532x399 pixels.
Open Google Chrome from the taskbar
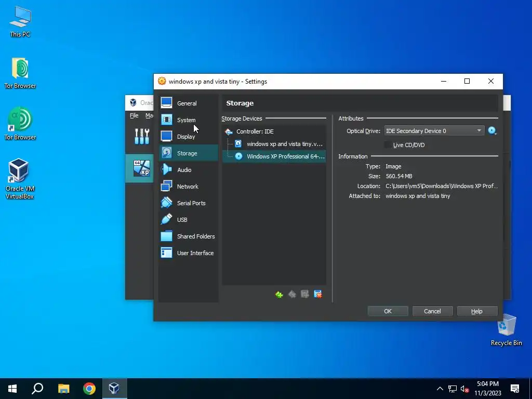tap(89, 389)
